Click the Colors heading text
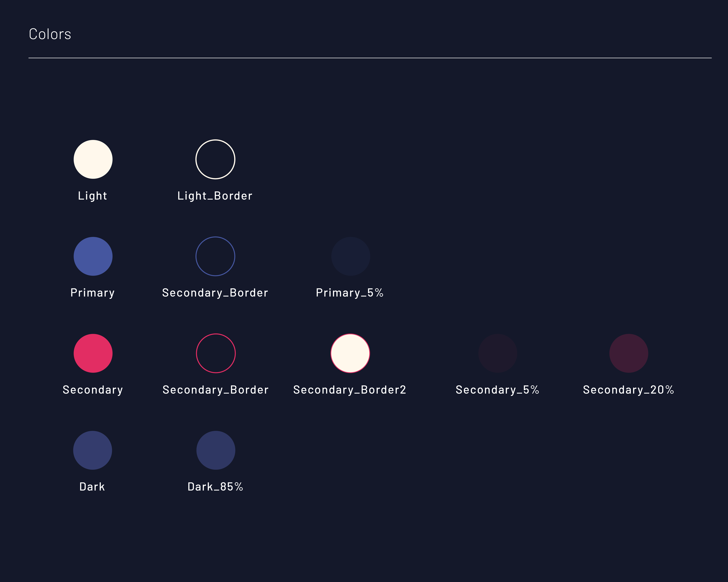 coord(50,34)
